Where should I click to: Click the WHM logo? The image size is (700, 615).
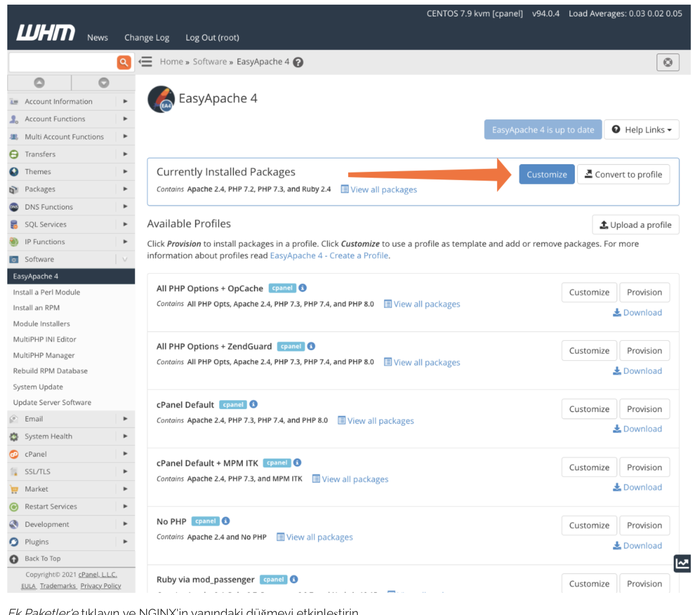pyautogui.click(x=45, y=32)
